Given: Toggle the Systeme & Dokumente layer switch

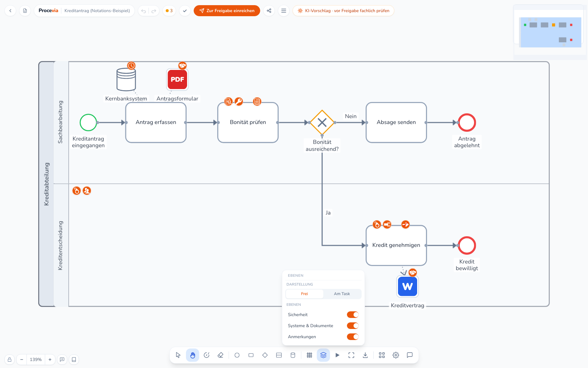Looking at the screenshot, I should pyautogui.click(x=353, y=326).
